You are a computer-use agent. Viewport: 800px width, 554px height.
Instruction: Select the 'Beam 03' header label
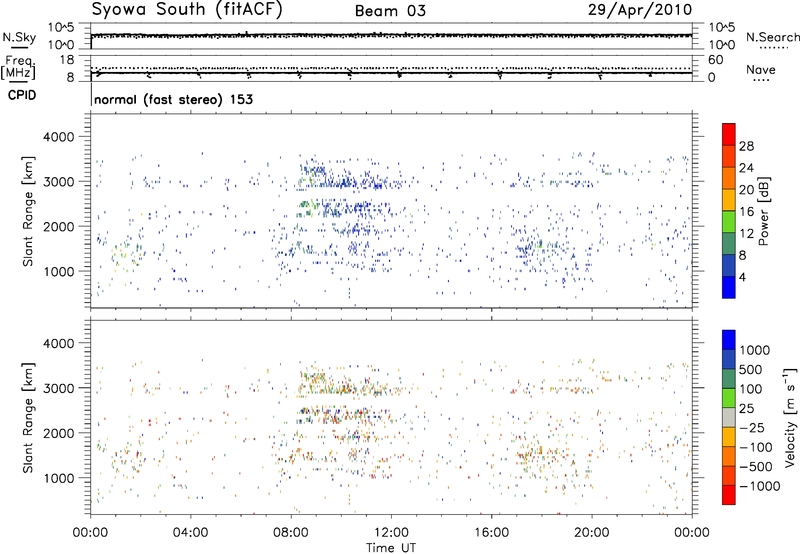(x=391, y=11)
